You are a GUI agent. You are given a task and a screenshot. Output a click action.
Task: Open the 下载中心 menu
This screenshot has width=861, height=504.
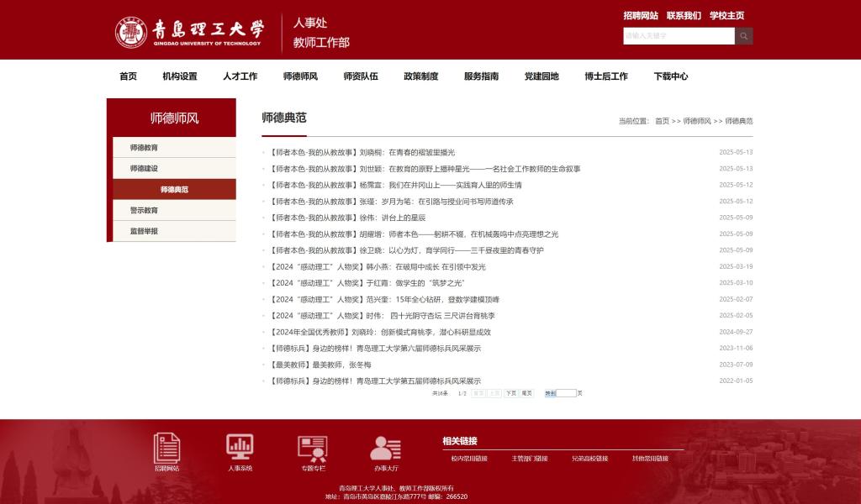(670, 76)
